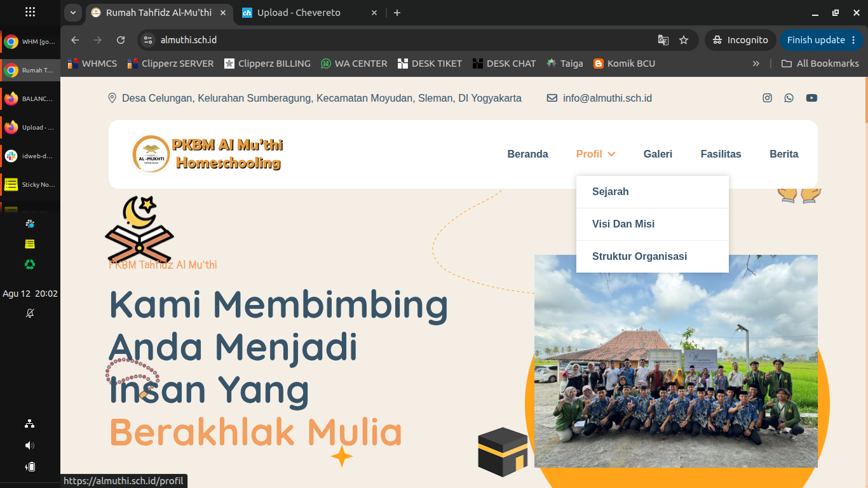Open the volume speaker icon in tray

[x=30, y=445]
